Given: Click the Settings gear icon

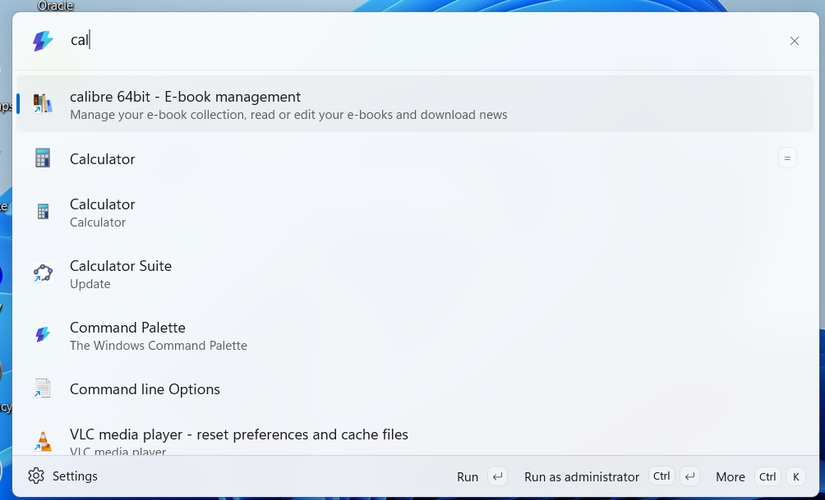Looking at the screenshot, I should [36, 476].
